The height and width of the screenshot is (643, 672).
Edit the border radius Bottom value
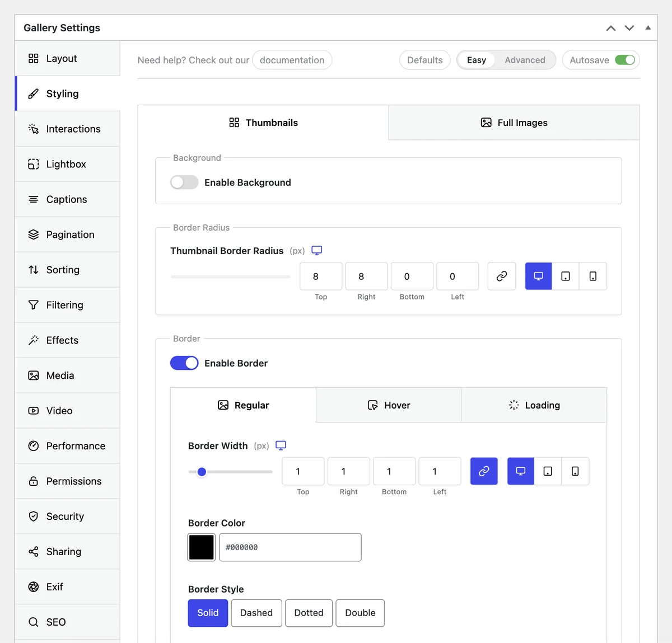[412, 276]
